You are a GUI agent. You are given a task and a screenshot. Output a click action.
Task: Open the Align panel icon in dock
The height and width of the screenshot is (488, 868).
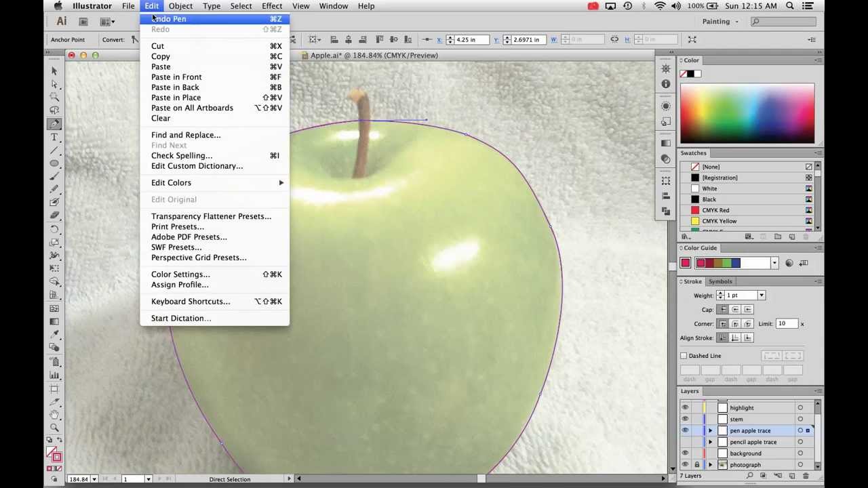666,196
